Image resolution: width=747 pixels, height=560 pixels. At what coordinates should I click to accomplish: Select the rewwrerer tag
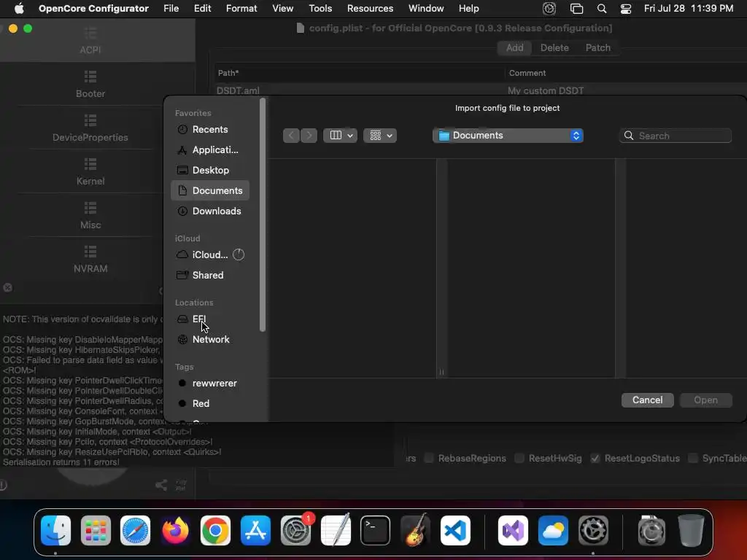(x=209, y=384)
